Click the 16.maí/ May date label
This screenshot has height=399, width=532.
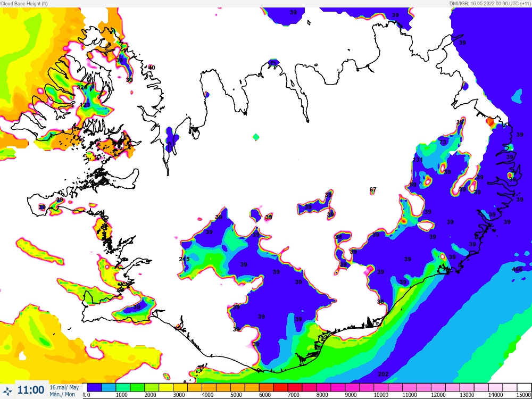pyautogui.click(x=64, y=387)
